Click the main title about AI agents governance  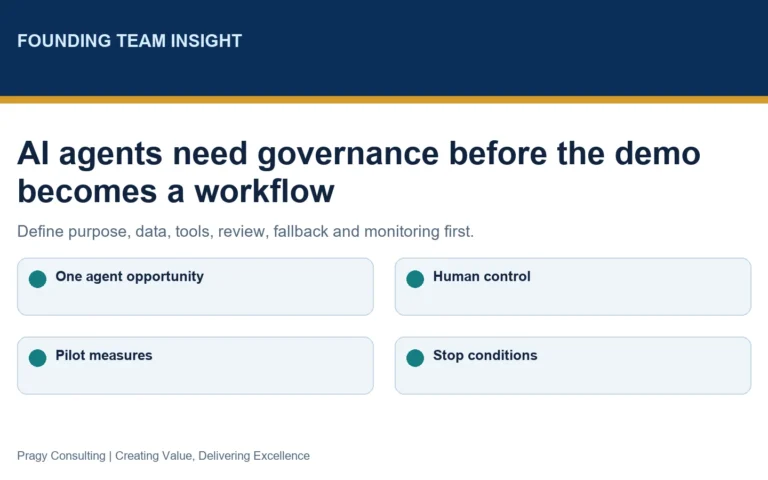[359, 172]
